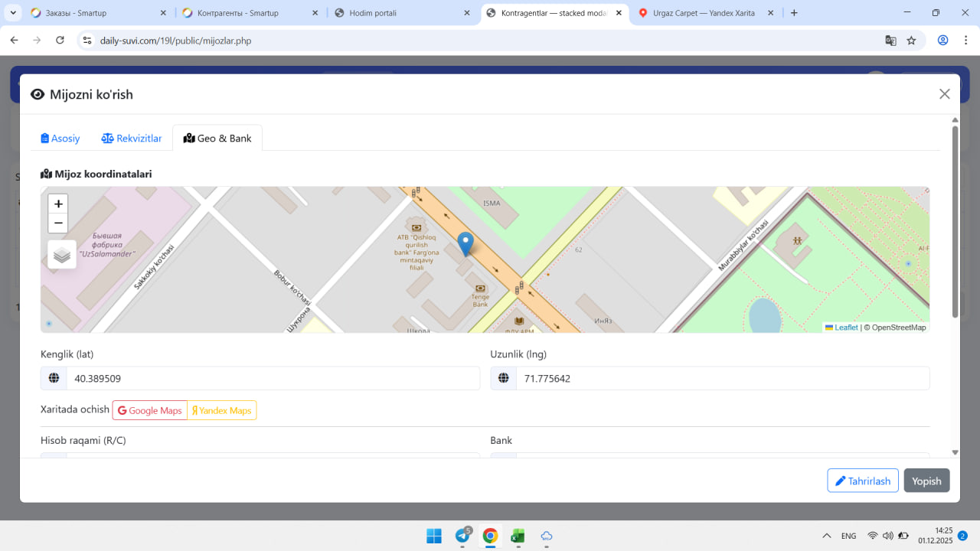
Task: Click the blue location marker pin
Action: (465, 244)
